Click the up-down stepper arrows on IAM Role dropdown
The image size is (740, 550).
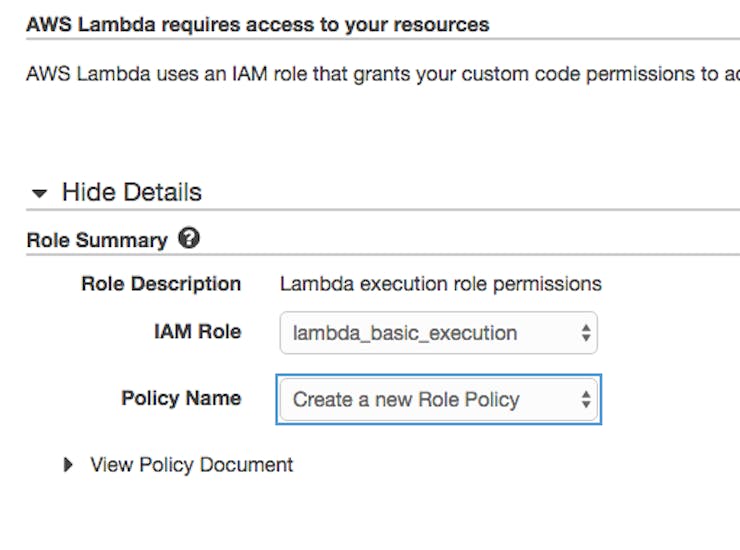pos(586,333)
